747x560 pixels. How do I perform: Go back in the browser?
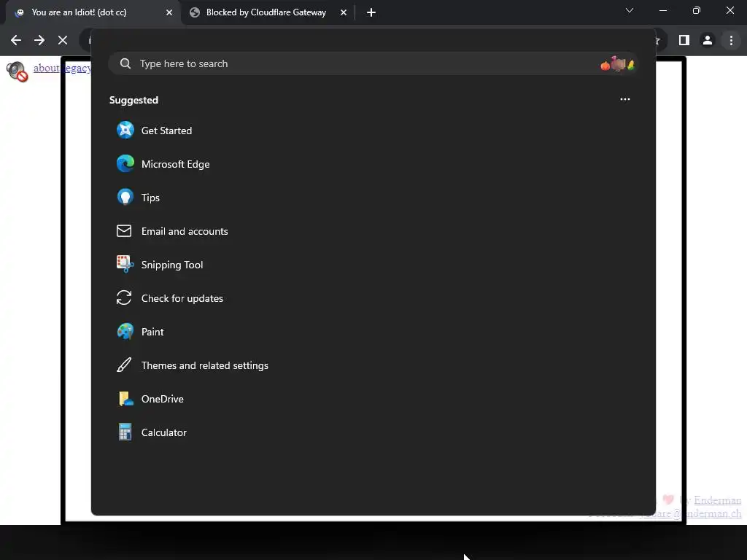[x=16, y=40]
